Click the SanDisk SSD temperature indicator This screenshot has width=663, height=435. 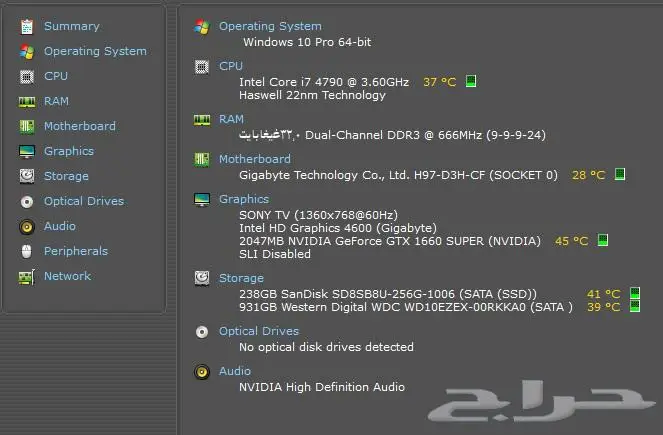pyautogui.click(x=639, y=294)
